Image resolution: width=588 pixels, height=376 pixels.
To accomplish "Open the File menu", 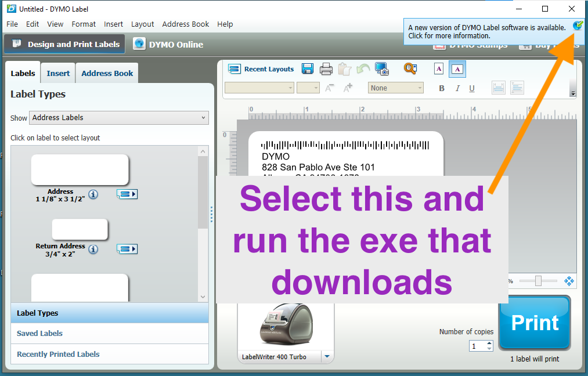I will (12, 24).
